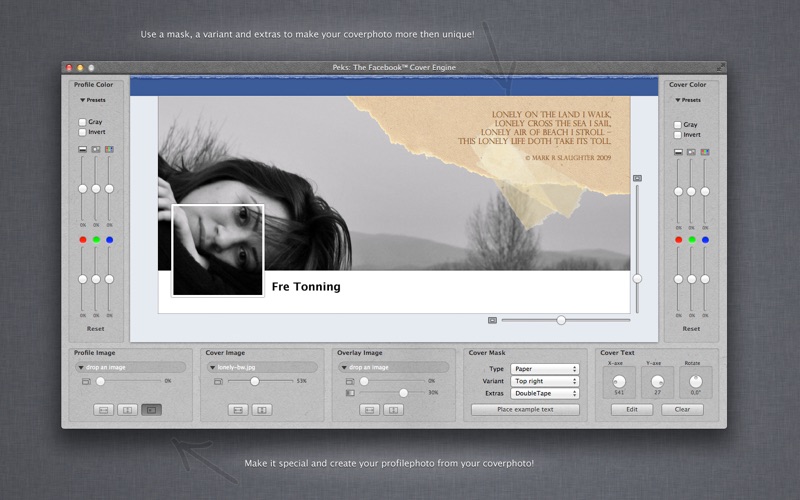Click the brightness icon in Cover Color panel
The image size is (800, 500).
click(678, 152)
